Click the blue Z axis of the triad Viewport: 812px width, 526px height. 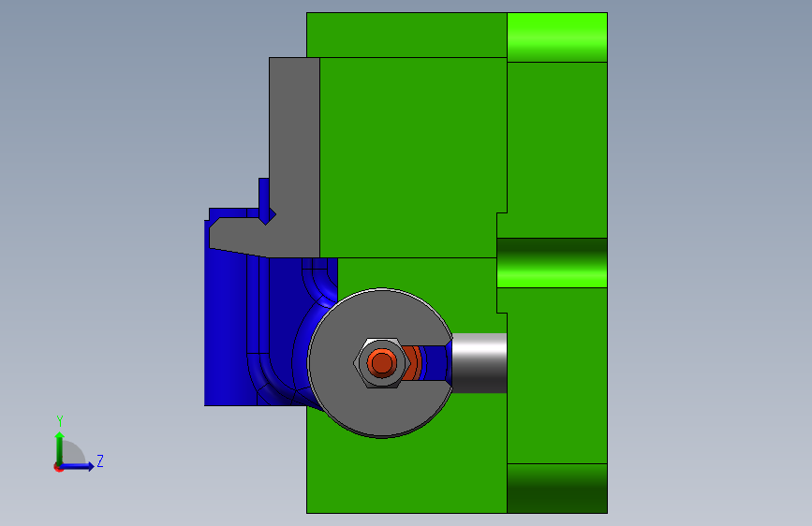[78, 466]
